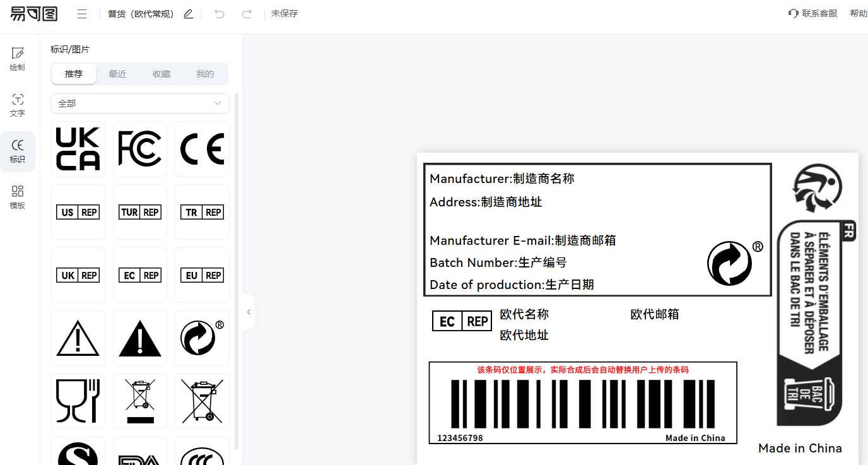Insert the EC REP symbol from library

pos(140,275)
